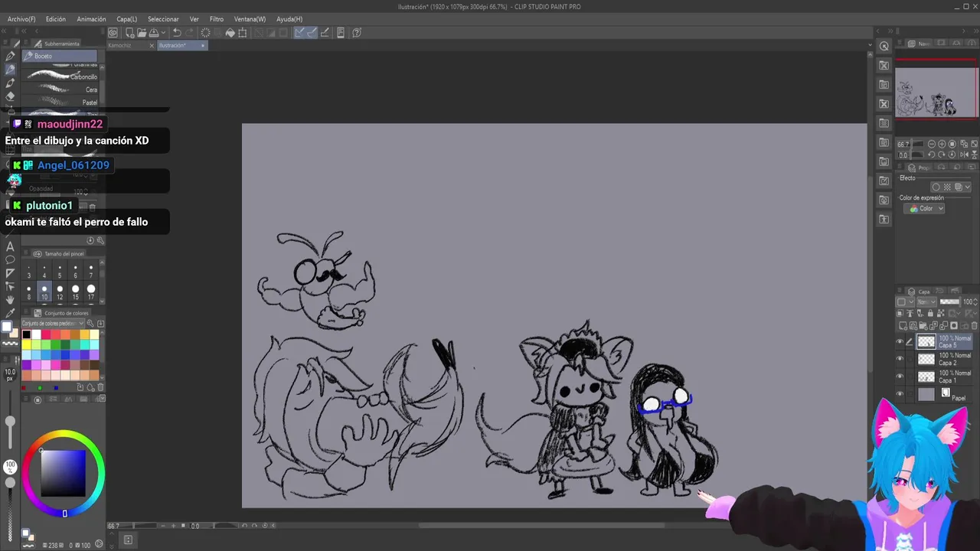Viewport: 980px width, 551px height.
Task: Click the navigator zoom out icon
Action: [x=932, y=144]
